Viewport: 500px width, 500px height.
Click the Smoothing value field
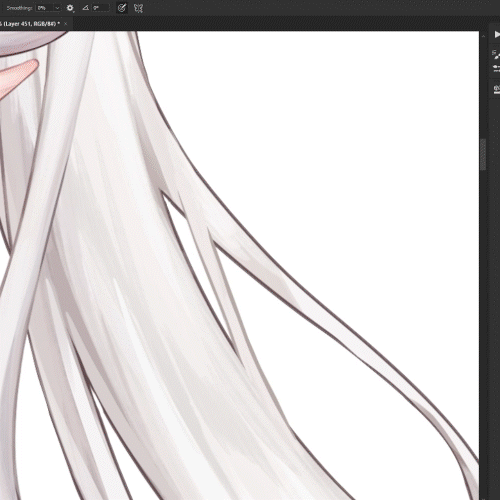point(45,8)
